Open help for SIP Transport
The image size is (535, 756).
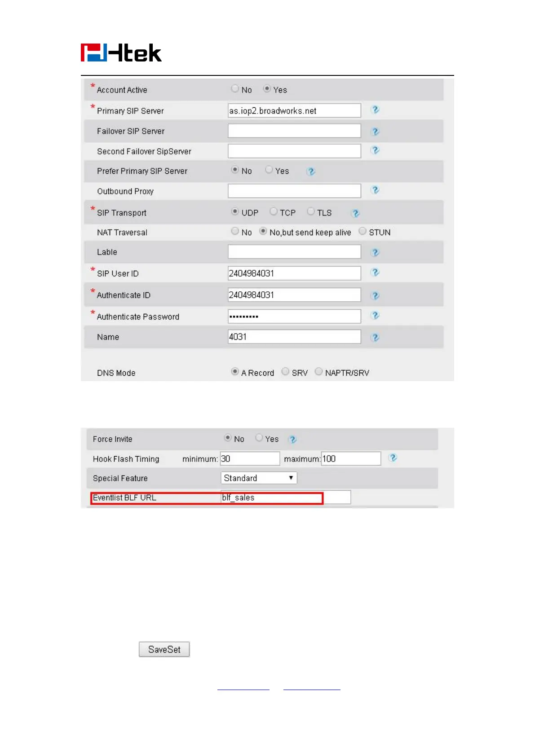coord(355,213)
